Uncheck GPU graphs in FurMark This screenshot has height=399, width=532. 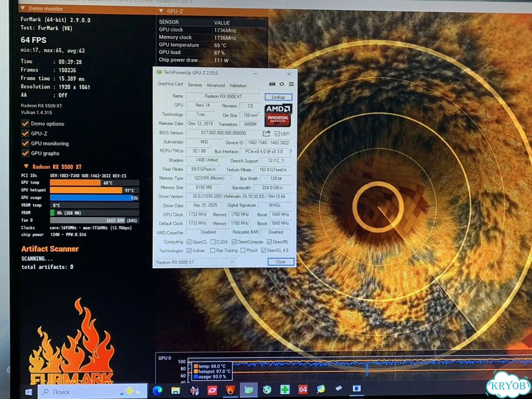25,153
